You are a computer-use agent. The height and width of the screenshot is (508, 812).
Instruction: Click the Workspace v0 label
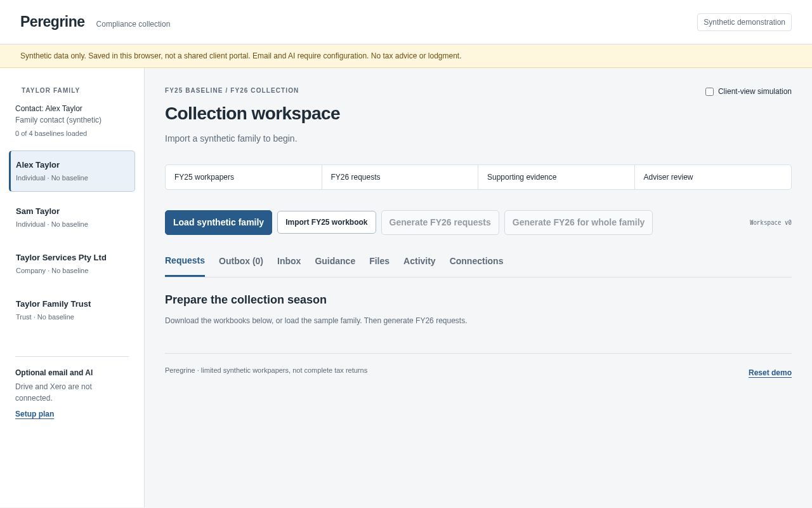pos(771,223)
